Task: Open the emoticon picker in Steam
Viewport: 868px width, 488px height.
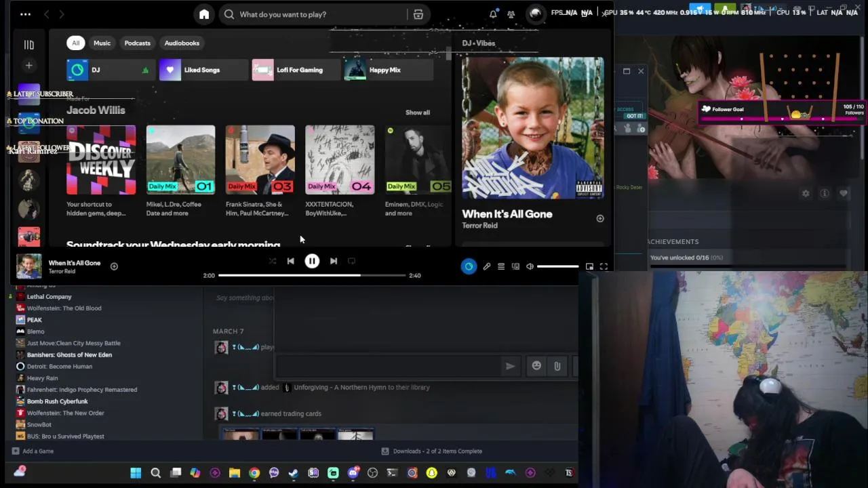Action: [536, 366]
